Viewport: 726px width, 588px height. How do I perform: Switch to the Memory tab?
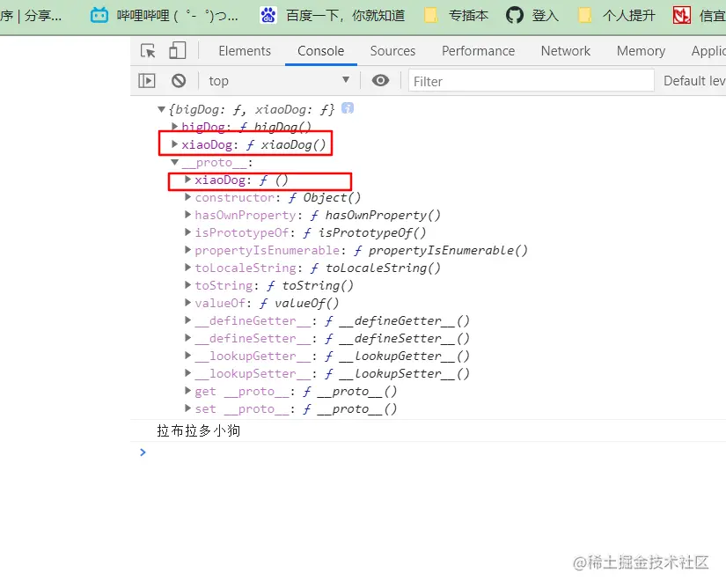tap(641, 51)
